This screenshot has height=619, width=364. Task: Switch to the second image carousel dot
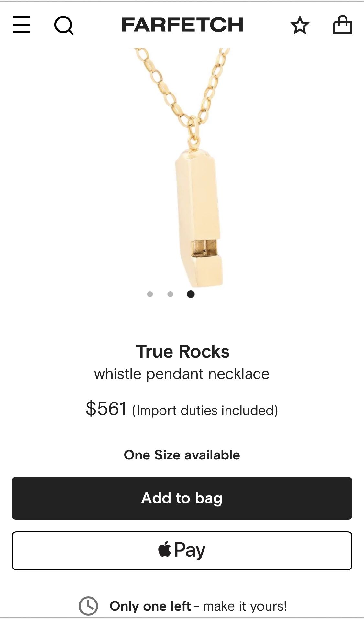point(171,294)
